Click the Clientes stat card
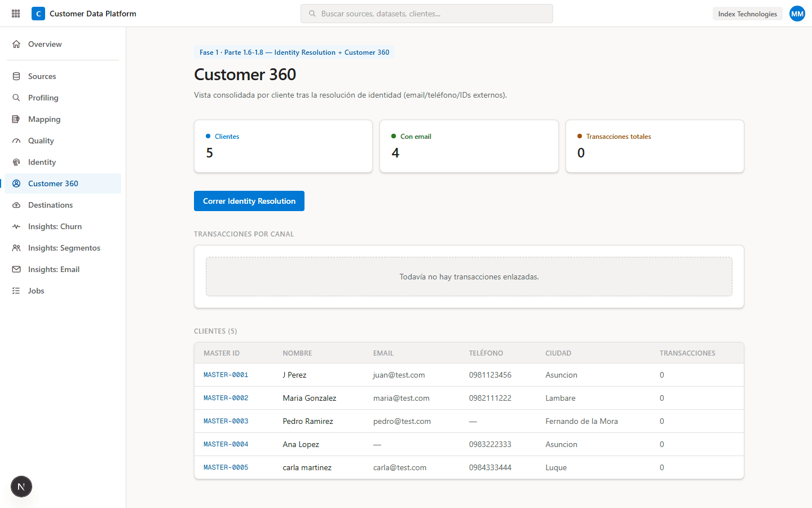 [283, 146]
